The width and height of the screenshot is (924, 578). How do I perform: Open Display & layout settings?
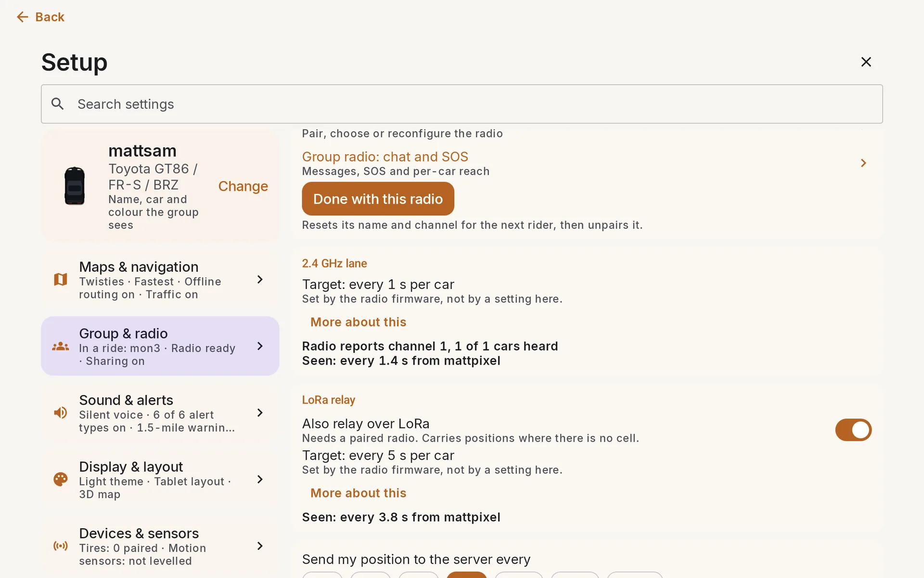(160, 479)
